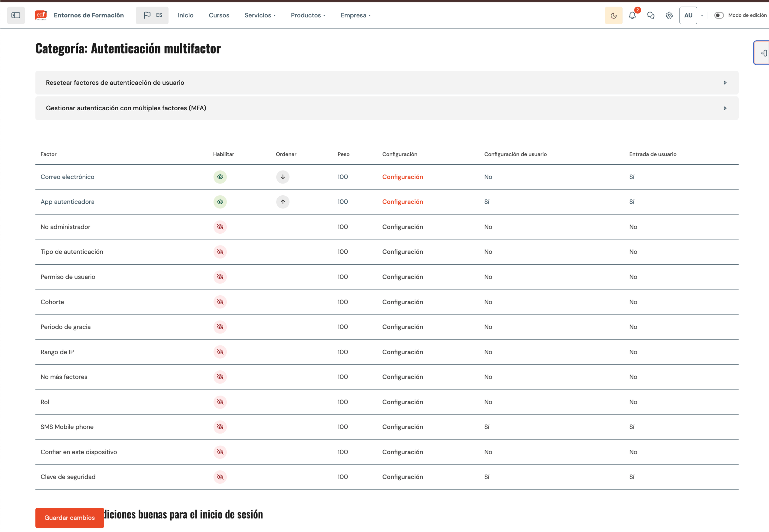Enable the No administrador factor

click(x=220, y=227)
